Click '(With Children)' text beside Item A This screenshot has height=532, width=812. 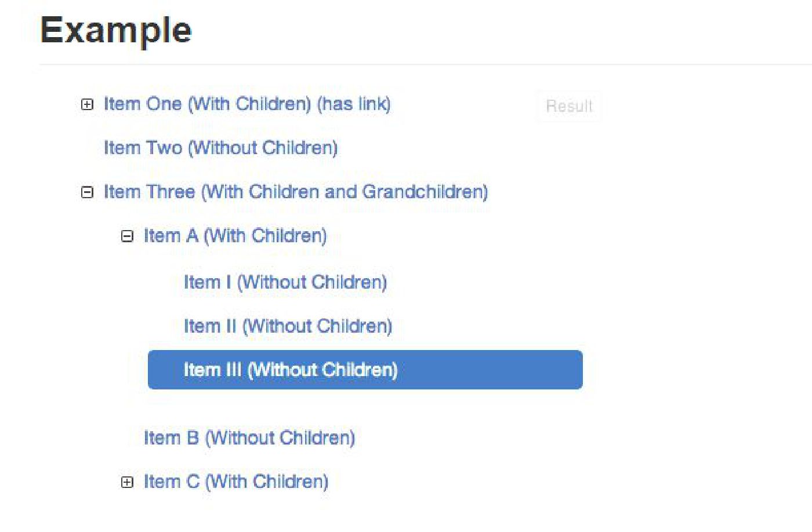[265, 236]
